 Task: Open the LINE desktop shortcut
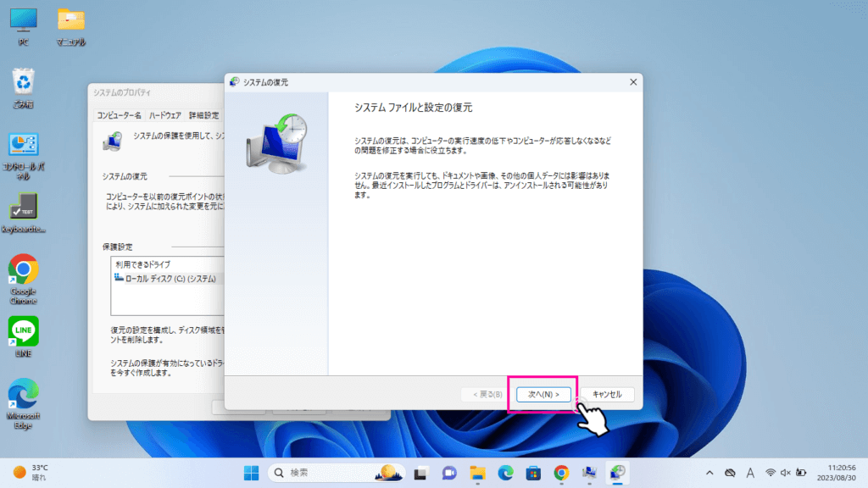pos(24,335)
